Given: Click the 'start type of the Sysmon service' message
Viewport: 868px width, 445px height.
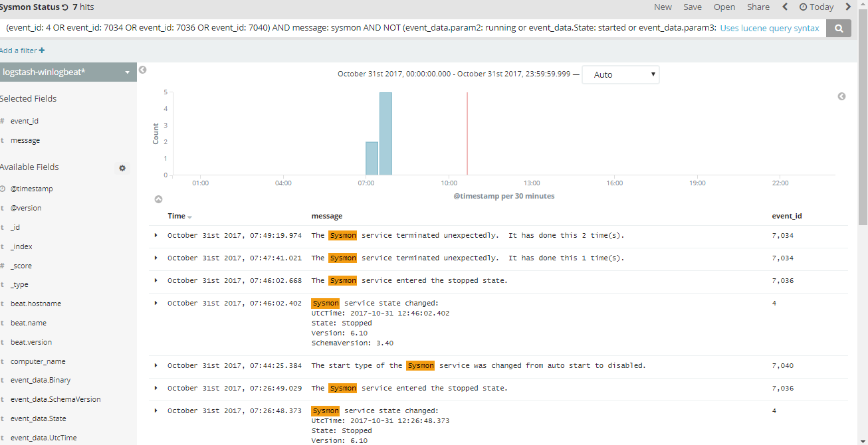Looking at the screenshot, I should [x=479, y=365].
